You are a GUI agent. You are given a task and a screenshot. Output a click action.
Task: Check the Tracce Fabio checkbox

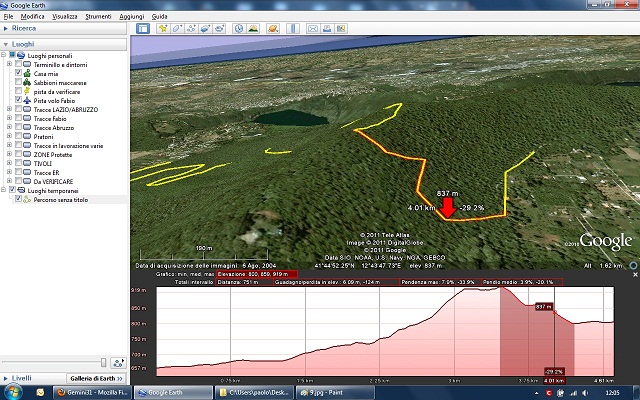tap(18, 118)
